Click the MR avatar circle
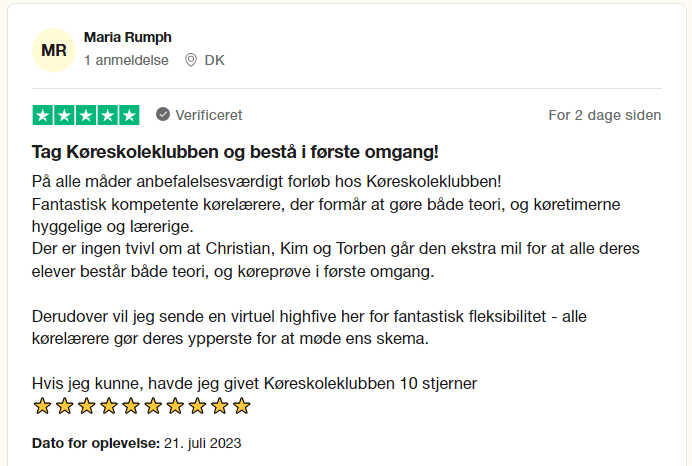 [x=54, y=49]
